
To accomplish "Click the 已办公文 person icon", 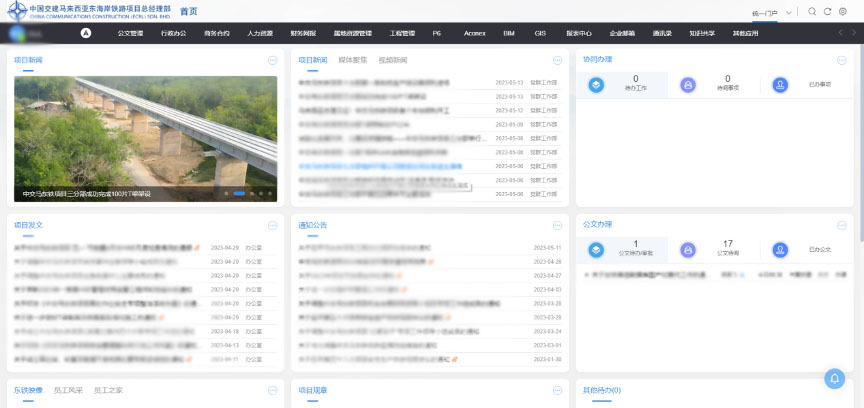I will pyautogui.click(x=779, y=249).
